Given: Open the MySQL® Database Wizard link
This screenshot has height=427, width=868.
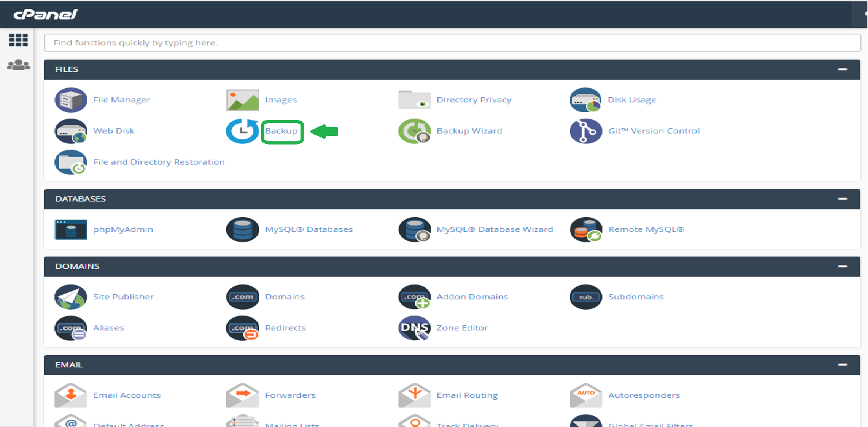Looking at the screenshot, I should [495, 229].
